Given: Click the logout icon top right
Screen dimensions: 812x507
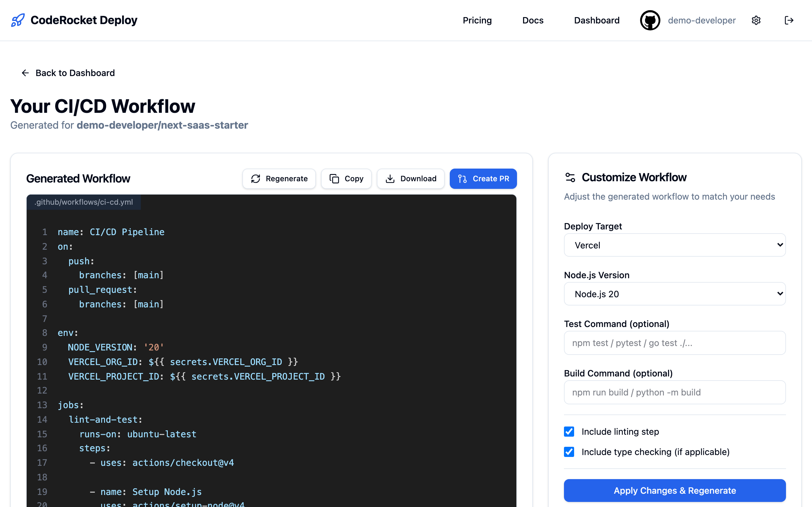Looking at the screenshot, I should pyautogui.click(x=789, y=20).
